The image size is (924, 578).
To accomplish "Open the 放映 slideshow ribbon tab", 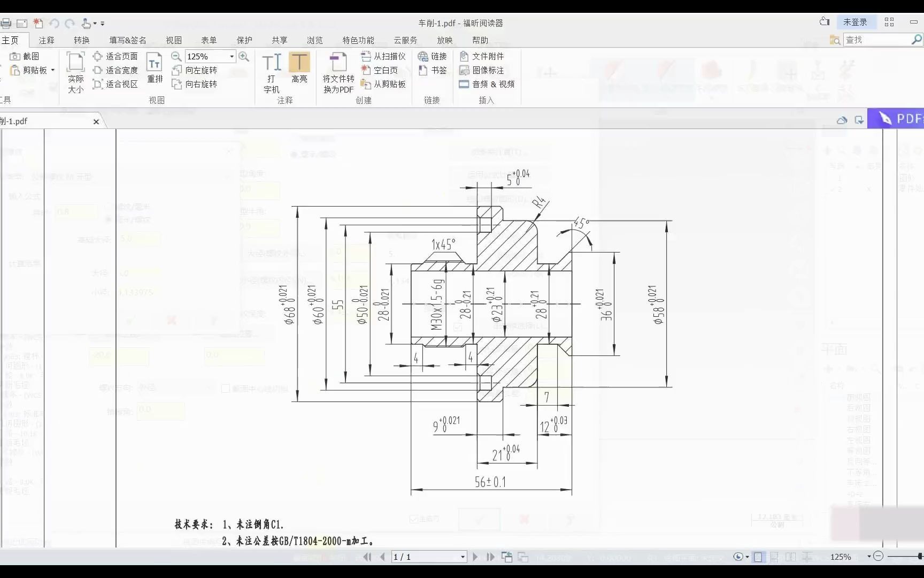I will pos(445,40).
